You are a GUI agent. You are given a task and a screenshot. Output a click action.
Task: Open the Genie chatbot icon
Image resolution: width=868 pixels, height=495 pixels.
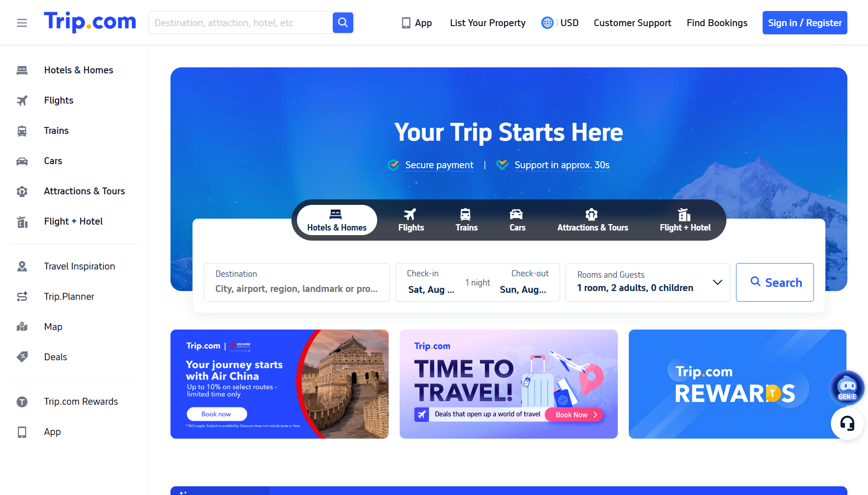[847, 388]
